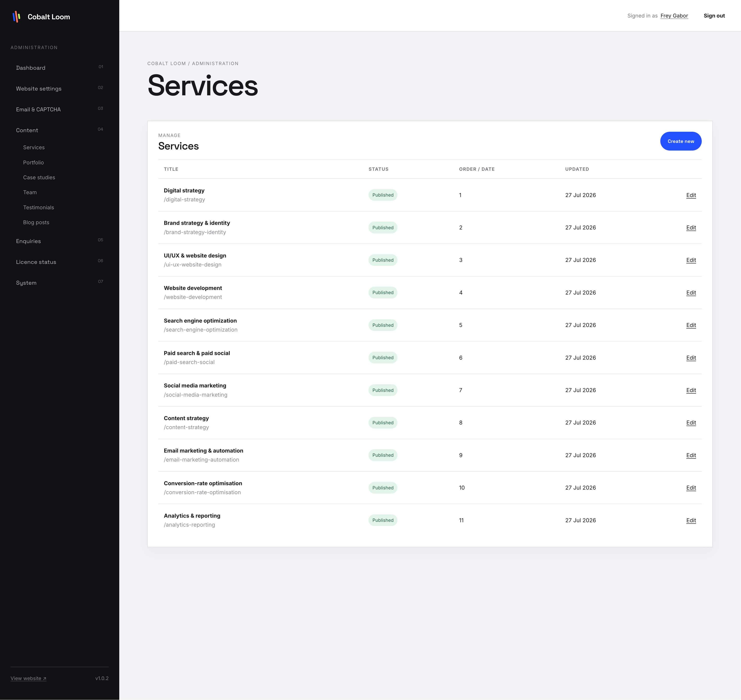Go to Email & CAPTCHA settings
The width and height of the screenshot is (741, 700).
[x=59, y=109]
